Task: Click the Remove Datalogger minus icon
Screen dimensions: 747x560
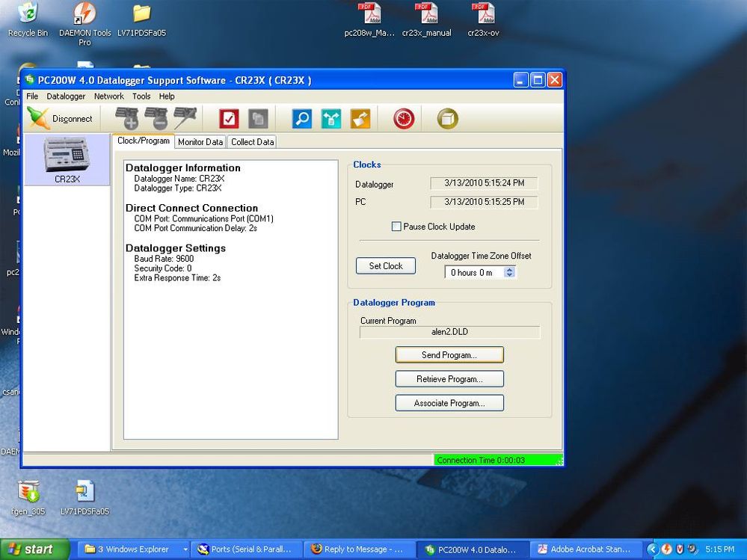Action: [x=156, y=119]
